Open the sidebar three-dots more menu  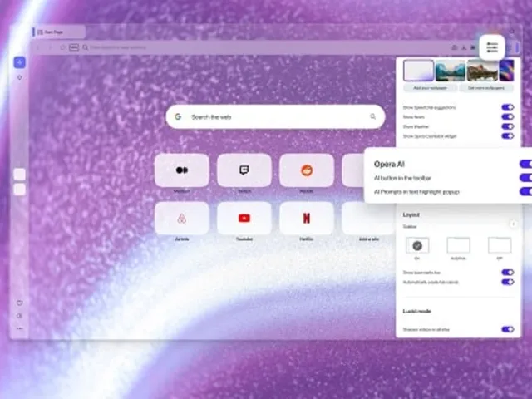click(20, 328)
